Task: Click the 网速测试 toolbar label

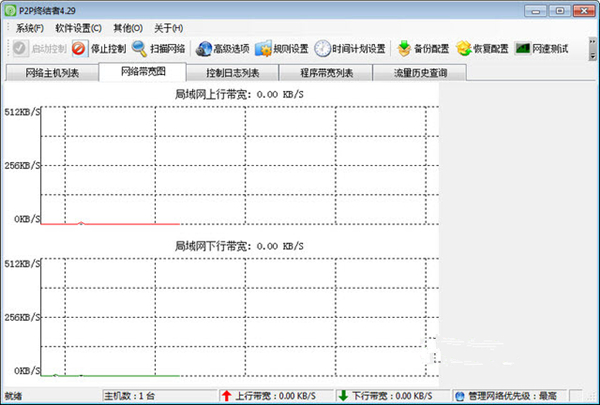Action: 550,49
